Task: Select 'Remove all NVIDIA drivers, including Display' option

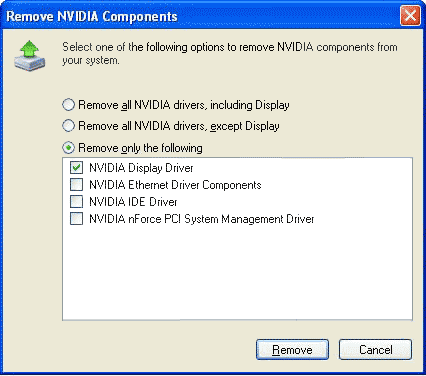Action: click(68, 105)
